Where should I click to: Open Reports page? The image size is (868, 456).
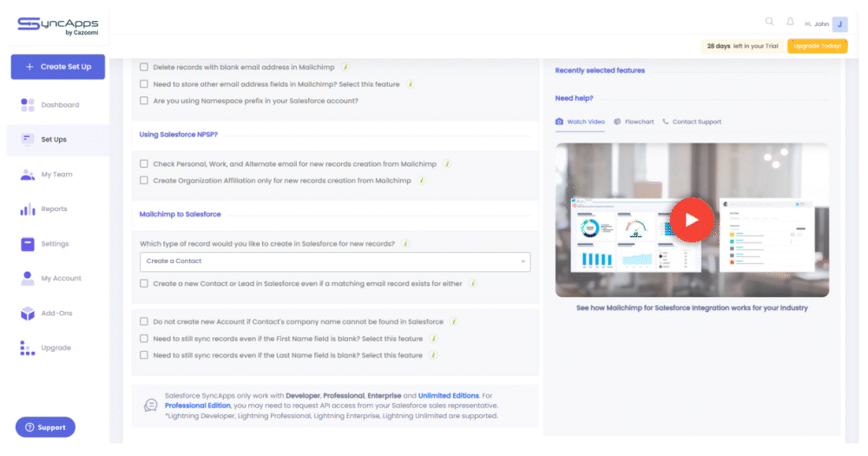[x=54, y=208]
